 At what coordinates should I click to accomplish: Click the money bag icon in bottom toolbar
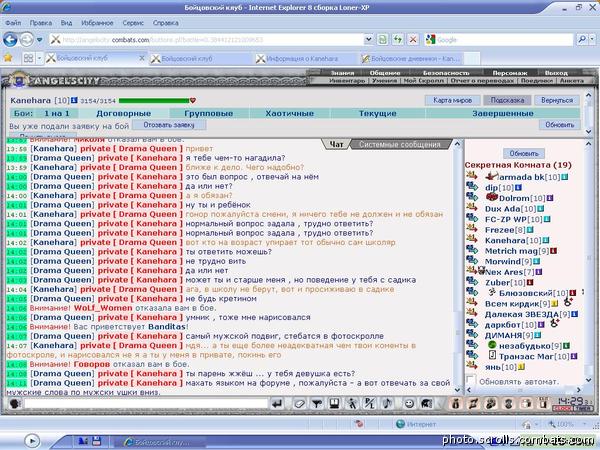(455, 404)
